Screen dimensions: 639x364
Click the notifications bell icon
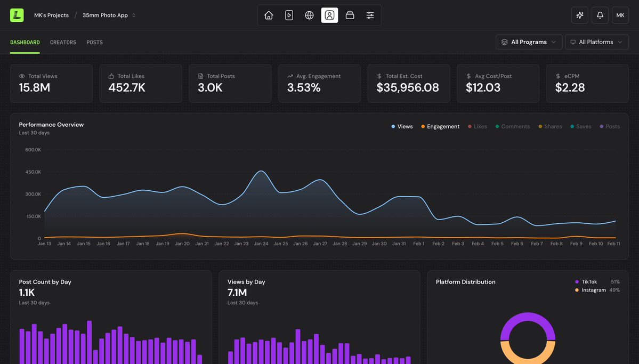600,15
